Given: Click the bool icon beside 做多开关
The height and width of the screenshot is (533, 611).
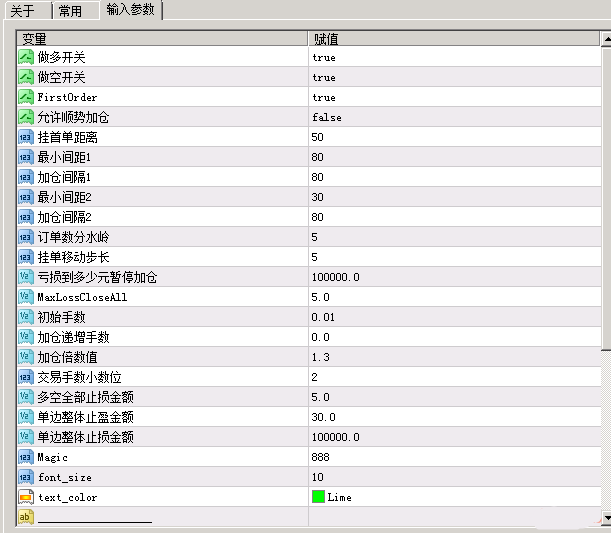Looking at the screenshot, I should pos(26,57).
